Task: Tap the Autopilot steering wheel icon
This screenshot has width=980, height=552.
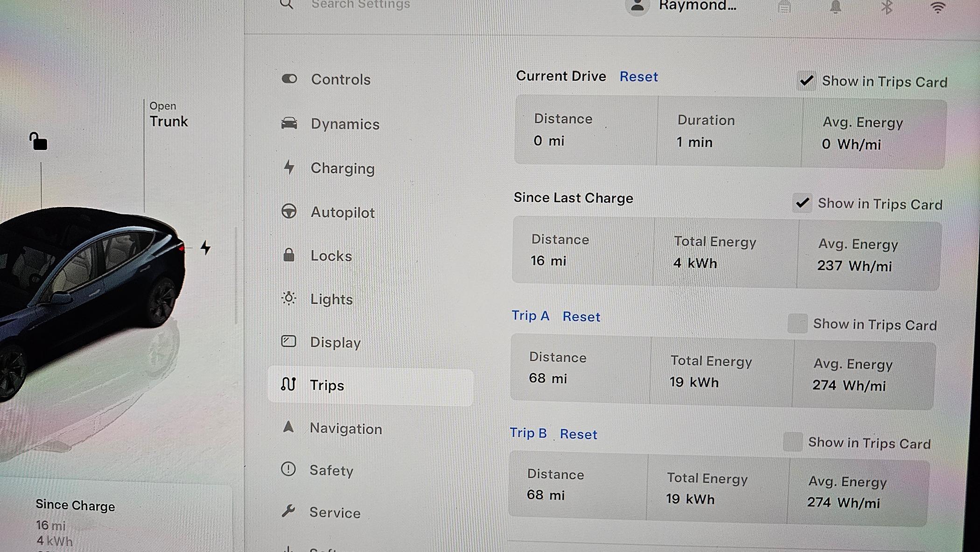Action: (x=289, y=212)
